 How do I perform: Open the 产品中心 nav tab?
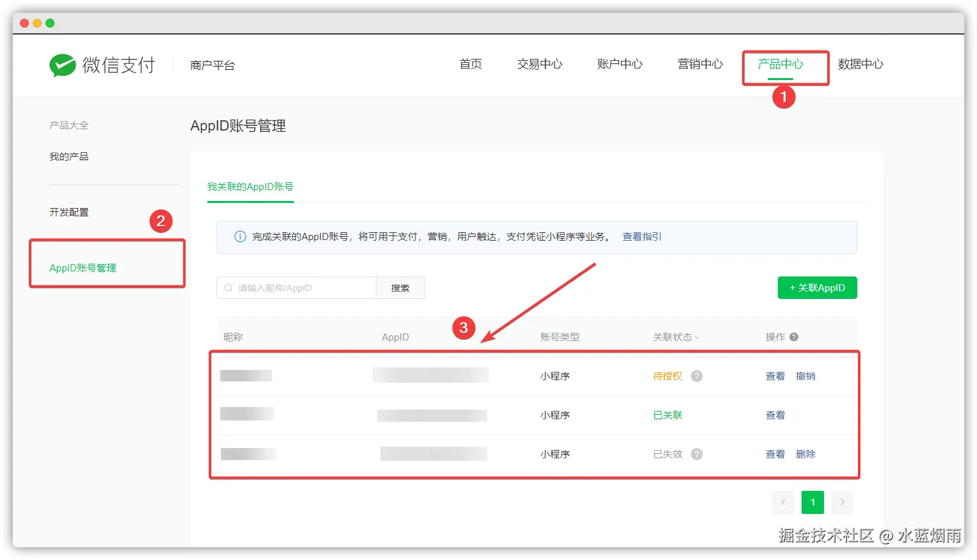(780, 64)
